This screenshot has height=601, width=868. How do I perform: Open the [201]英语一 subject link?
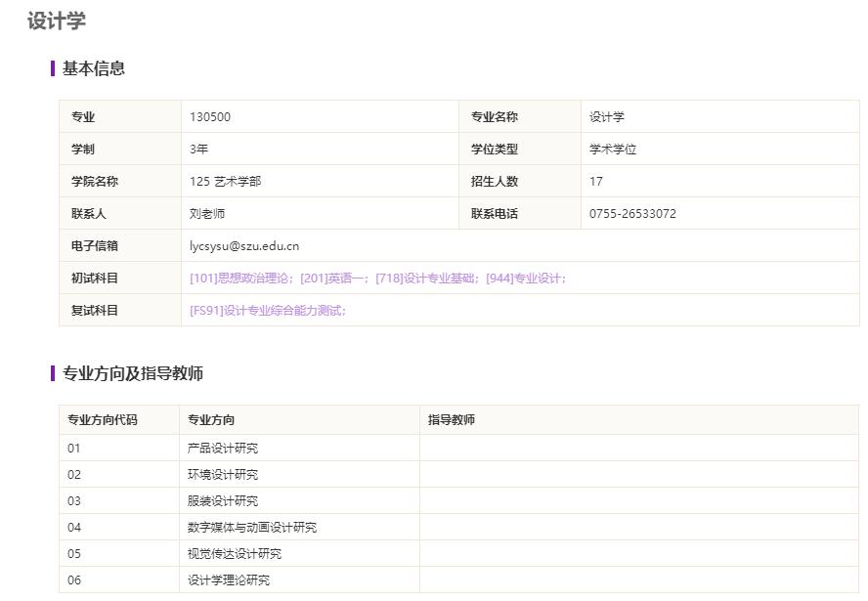tap(333, 279)
